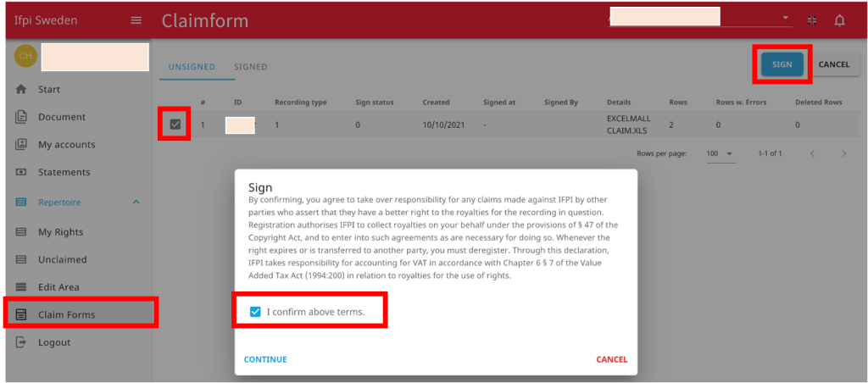
Task: Click the My accounts icon
Action: [x=21, y=144]
